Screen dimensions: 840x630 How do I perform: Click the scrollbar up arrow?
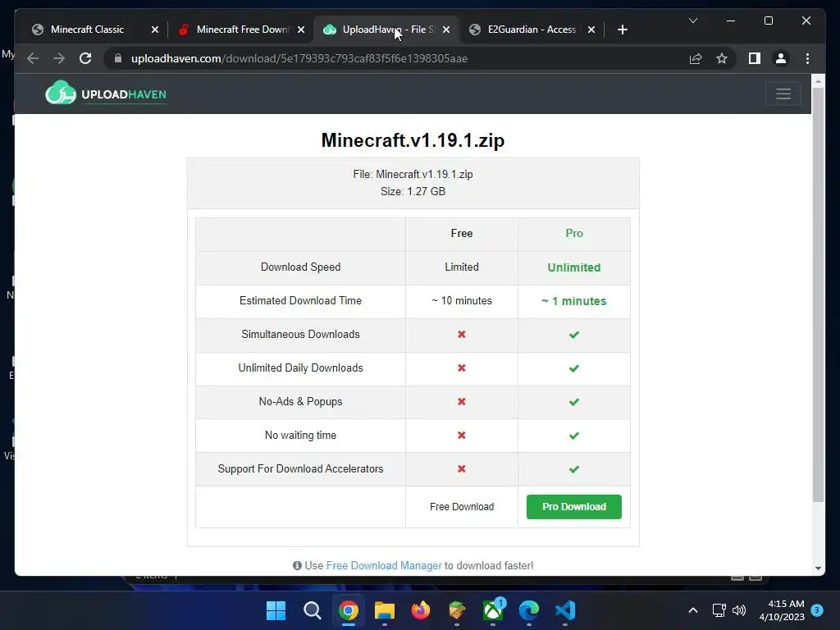coord(818,81)
